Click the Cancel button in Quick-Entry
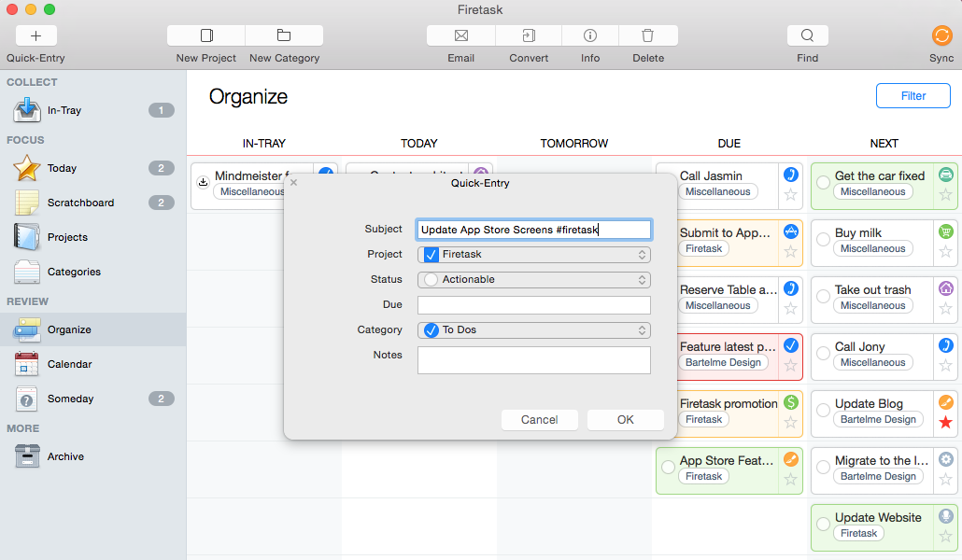The width and height of the screenshot is (962, 560). pyautogui.click(x=539, y=420)
